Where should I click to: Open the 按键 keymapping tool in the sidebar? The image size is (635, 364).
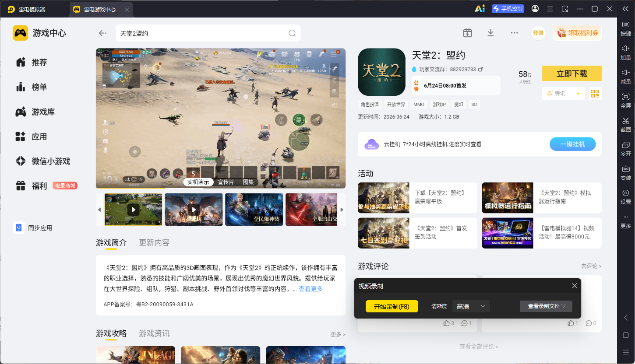point(626,28)
